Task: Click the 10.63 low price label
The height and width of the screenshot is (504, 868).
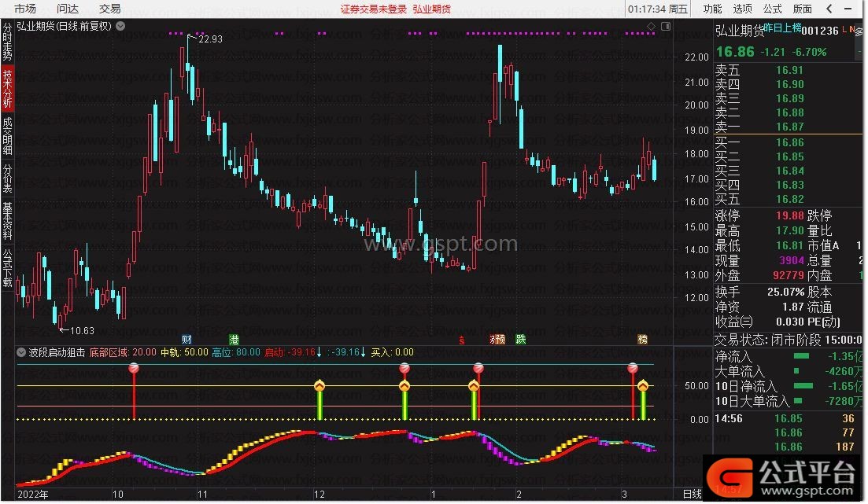Action: (x=82, y=331)
